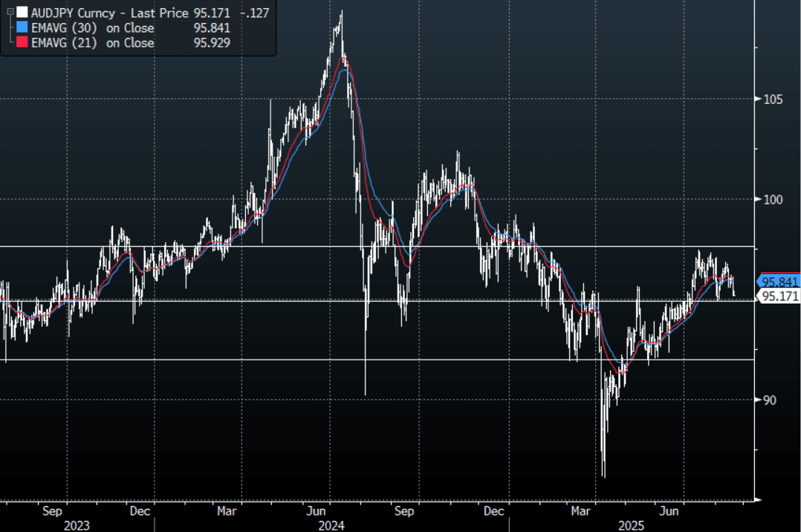Select the red EMAVG (21) color swatch

[x=22, y=42]
